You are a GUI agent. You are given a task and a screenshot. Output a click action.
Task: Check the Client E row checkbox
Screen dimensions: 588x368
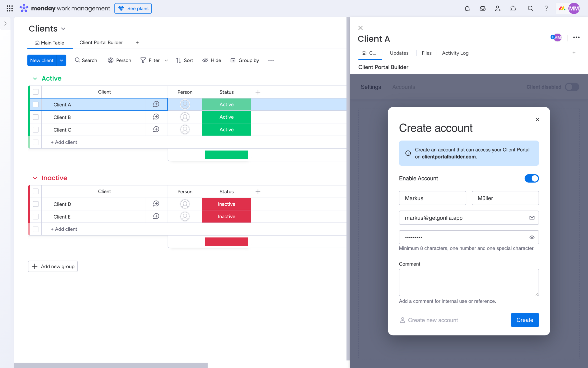click(x=36, y=216)
